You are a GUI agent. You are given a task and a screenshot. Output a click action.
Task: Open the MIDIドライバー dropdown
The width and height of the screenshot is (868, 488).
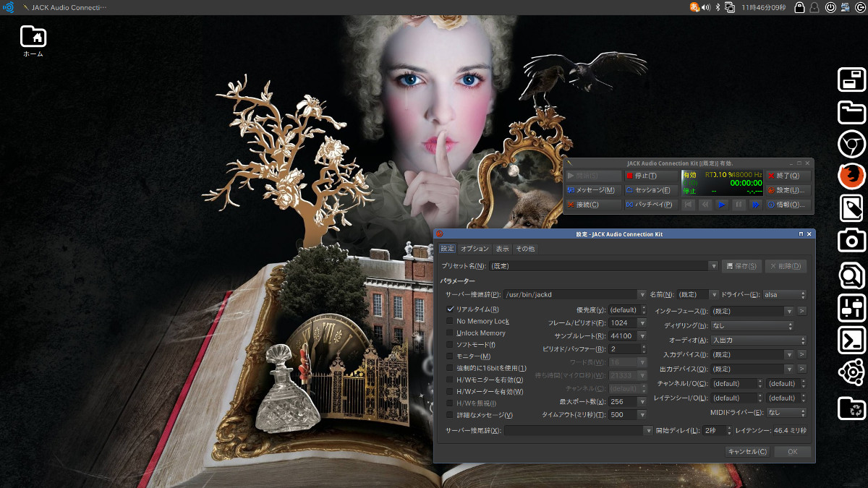point(786,413)
